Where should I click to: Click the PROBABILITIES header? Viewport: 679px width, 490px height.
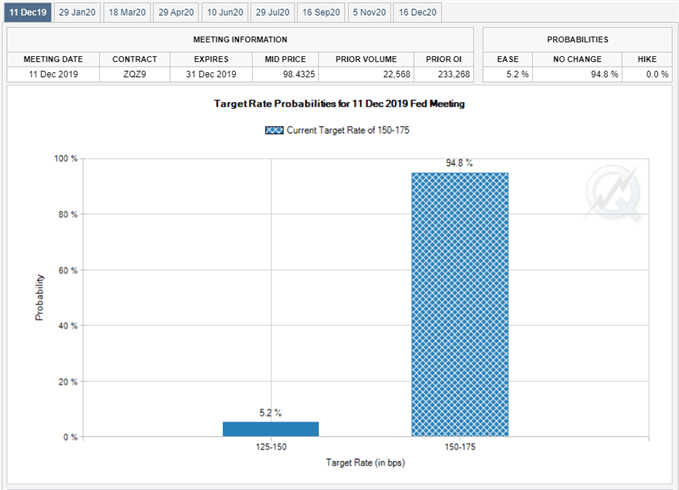click(578, 40)
